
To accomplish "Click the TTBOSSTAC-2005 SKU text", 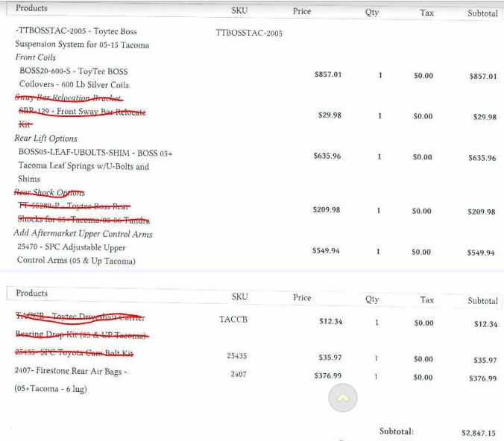I will 249,33.
